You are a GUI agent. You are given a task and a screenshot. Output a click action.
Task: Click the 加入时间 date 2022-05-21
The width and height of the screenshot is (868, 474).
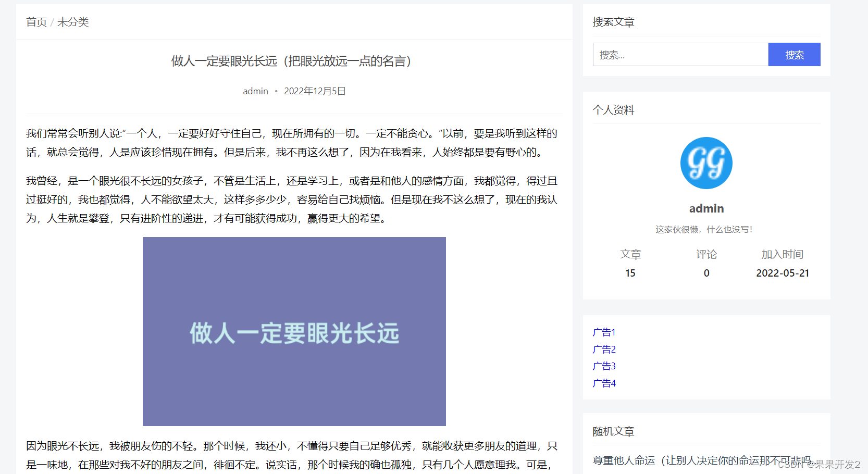[x=782, y=272]
